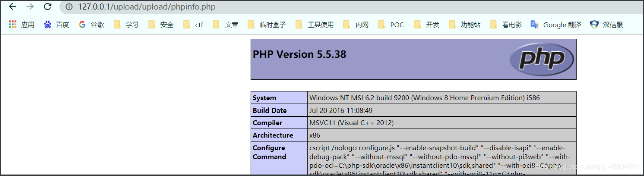Open the POC bookmark folder
The height and width of the screenshot is (176, 644).
pos(391,25)
